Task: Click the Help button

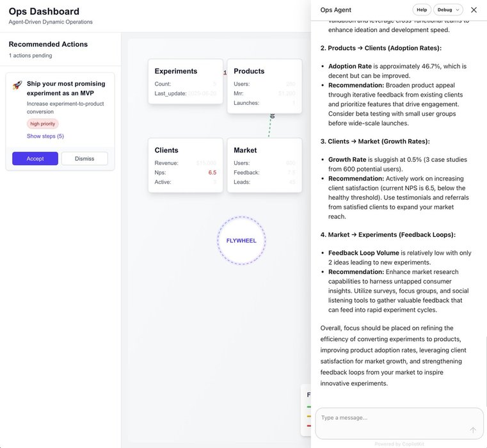Action: tap(422, 10)
